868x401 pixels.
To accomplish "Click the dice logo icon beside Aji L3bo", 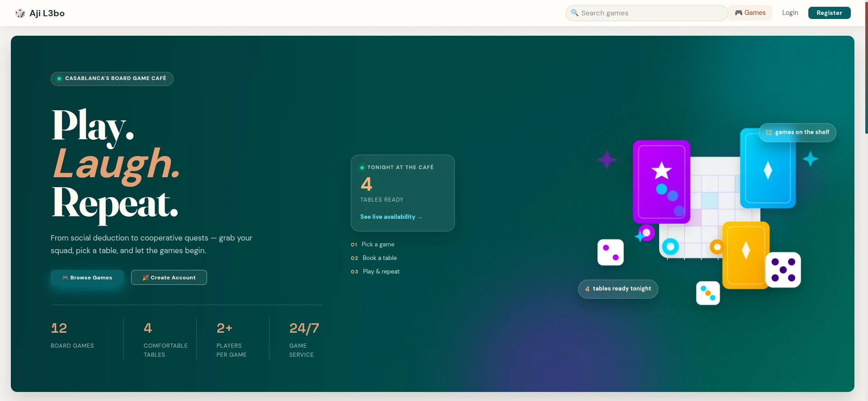I will click(x=20, y=13).
